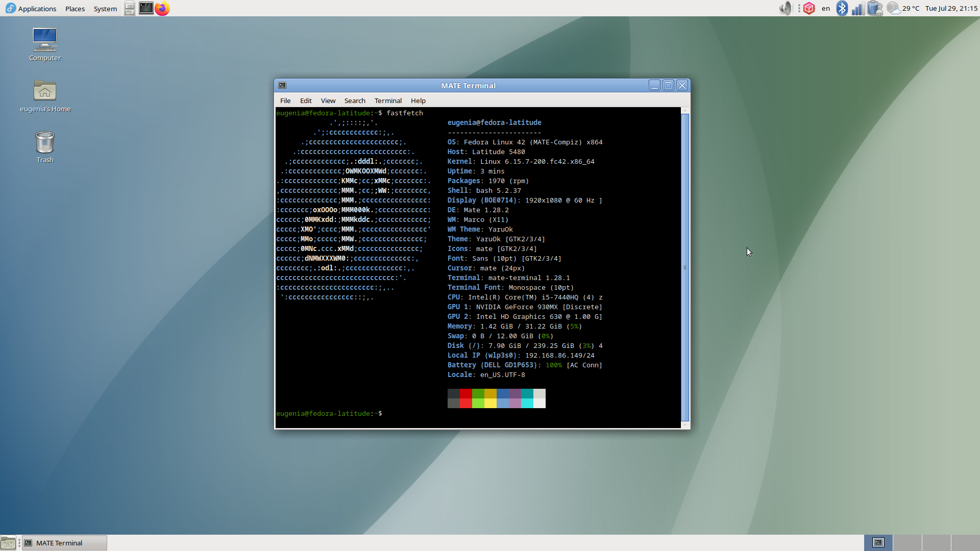Click the 'eugenia@fedora-latitude' header in fastfetch output
The height and width of the screenshot is (551, 980).
[x=495, y=122]
